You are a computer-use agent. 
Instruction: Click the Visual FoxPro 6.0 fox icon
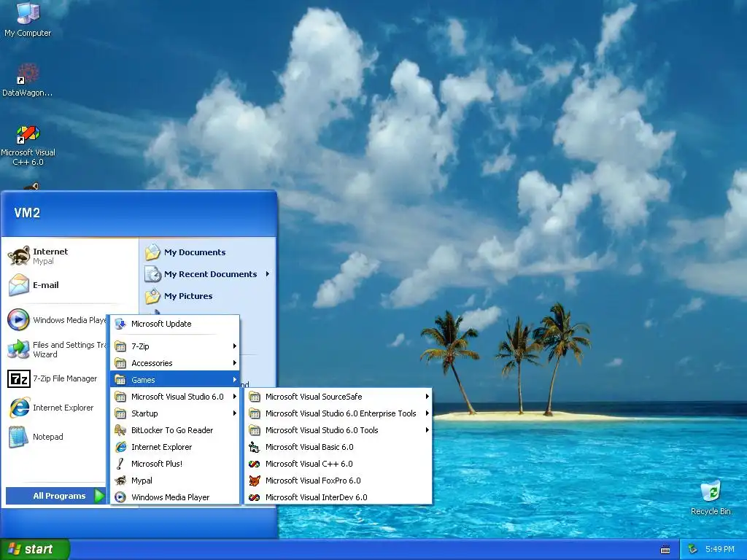tap(255, 481)
